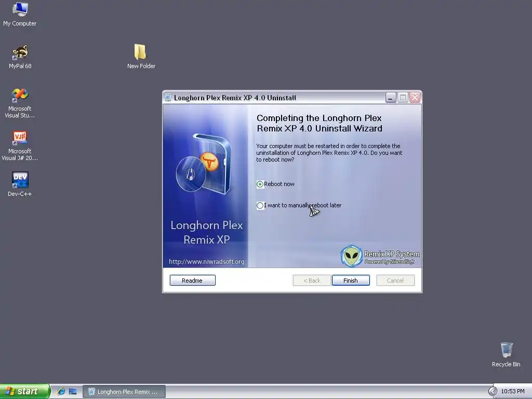Click the Remix XP System alien logo
The width and height of the screenshot is (532, 399).
351,256
